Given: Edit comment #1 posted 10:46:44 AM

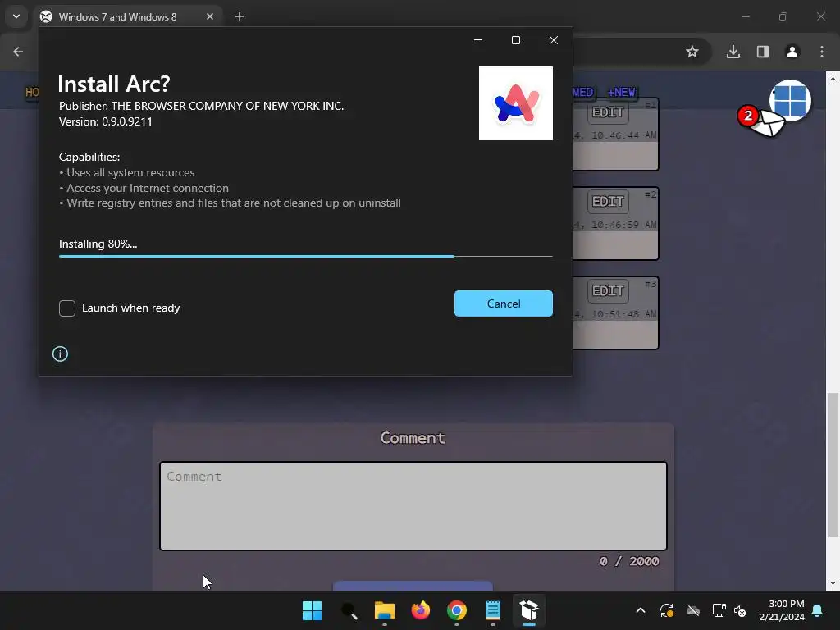Looking at the screenshot, I should tap(608, 112).
